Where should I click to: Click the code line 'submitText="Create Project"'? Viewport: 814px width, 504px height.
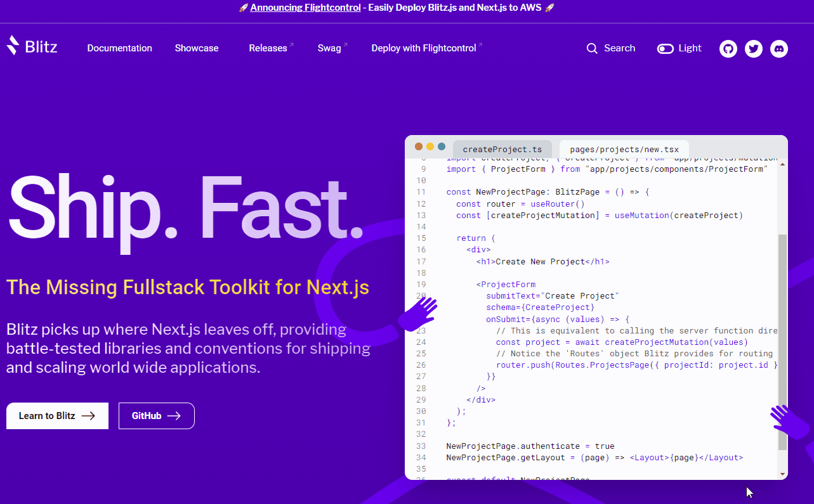pyautogui.click(x=552, y=296)
